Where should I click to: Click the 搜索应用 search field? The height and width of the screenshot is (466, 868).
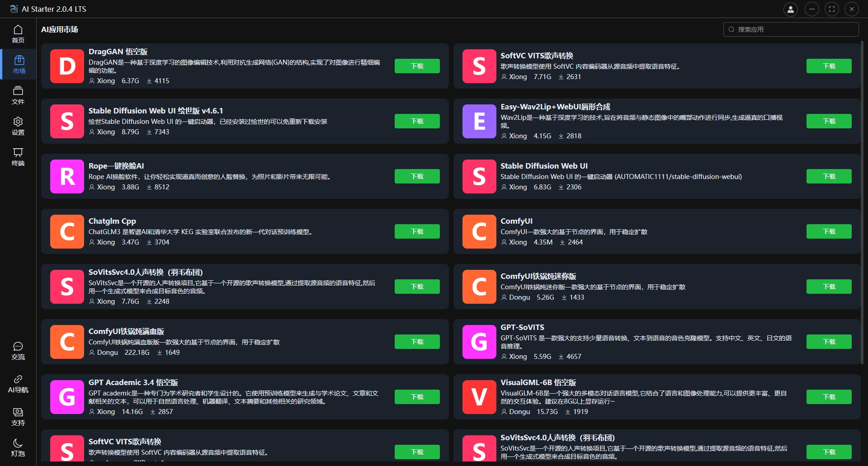[x=790, y=29]
